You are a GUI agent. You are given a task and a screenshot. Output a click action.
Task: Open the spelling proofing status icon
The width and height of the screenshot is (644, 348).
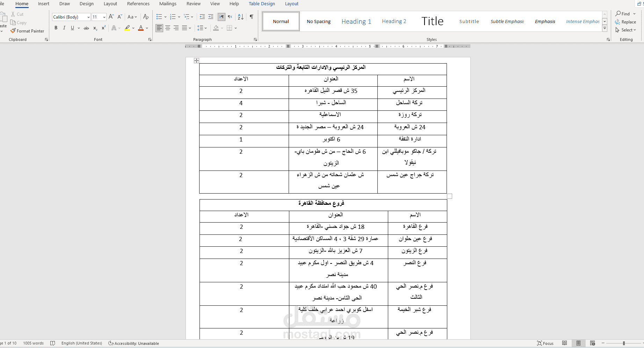[x=53, y=343]
